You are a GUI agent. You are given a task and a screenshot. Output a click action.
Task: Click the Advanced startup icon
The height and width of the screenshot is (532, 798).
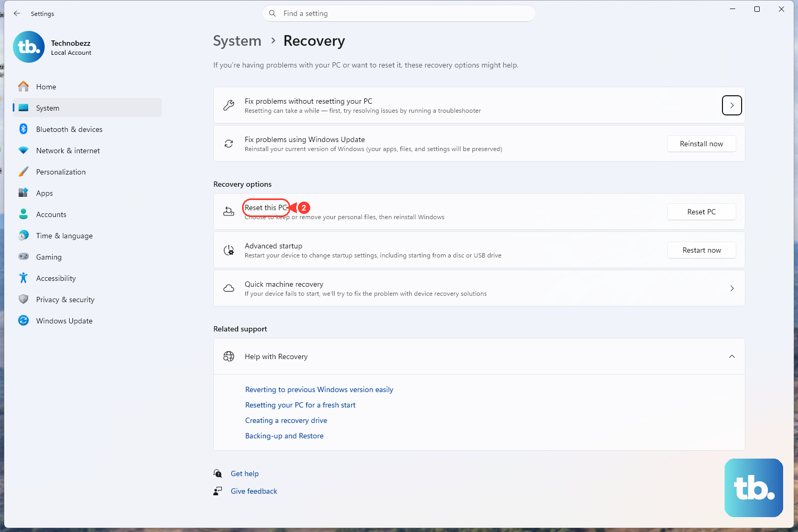point(229,250)
